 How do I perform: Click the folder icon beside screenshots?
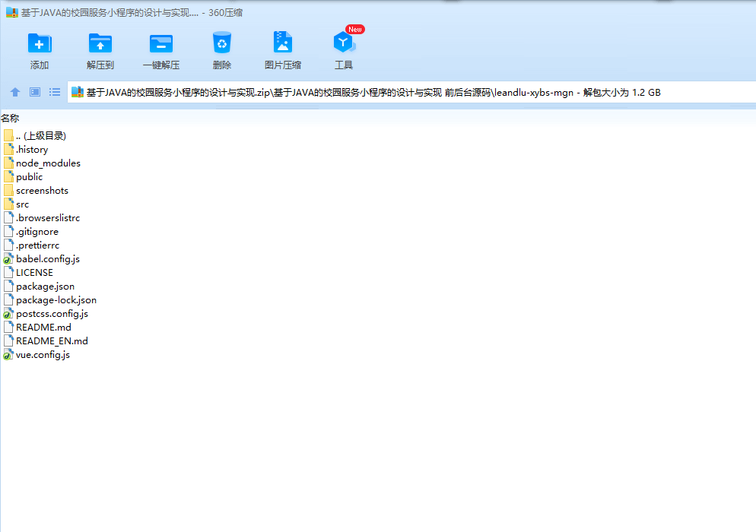[x=8, y=190]
